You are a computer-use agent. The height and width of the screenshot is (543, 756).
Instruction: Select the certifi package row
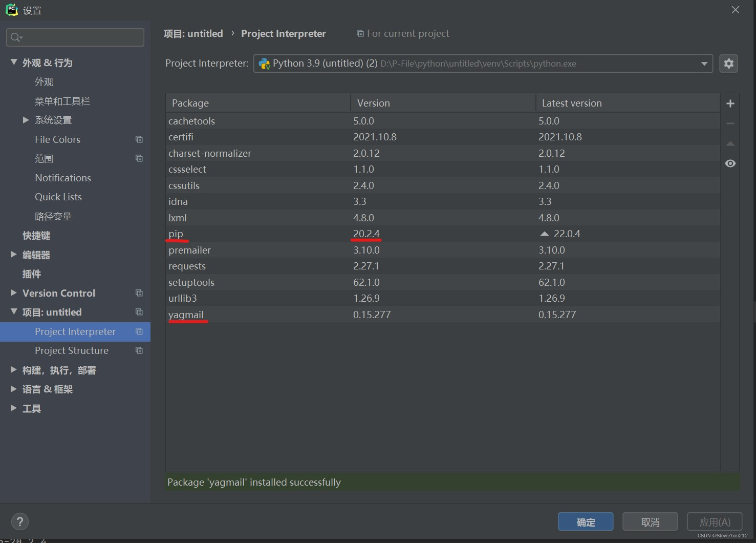click(x=443, y=137)
